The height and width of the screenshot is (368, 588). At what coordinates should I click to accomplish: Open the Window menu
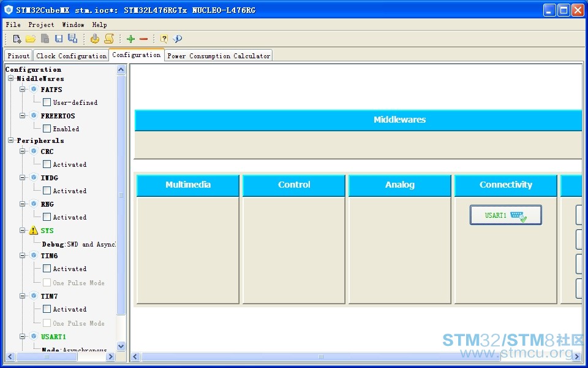coord(73,25)
